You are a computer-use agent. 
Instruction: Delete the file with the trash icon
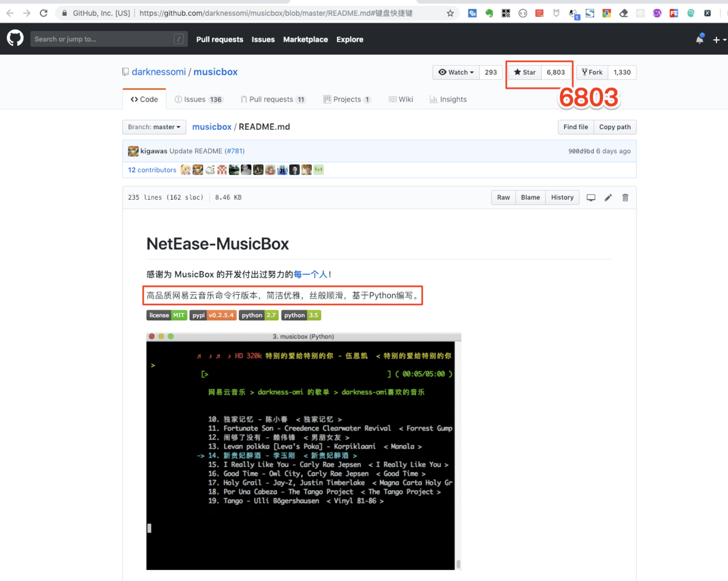(x=625, y=197)
